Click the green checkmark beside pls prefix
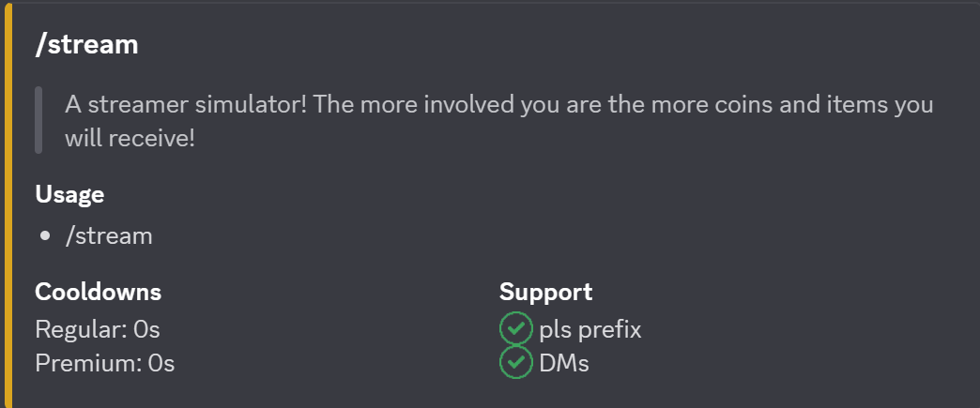This screenshot has width=980, height=408. click(x=515, y=329)
